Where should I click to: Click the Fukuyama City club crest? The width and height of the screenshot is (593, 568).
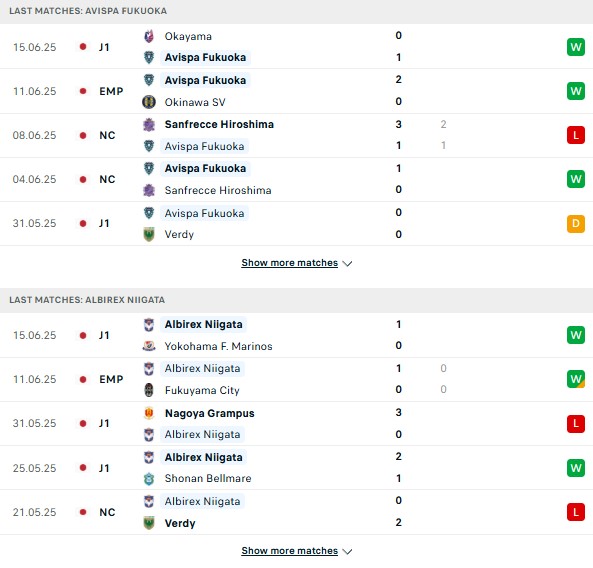point(149,390)
